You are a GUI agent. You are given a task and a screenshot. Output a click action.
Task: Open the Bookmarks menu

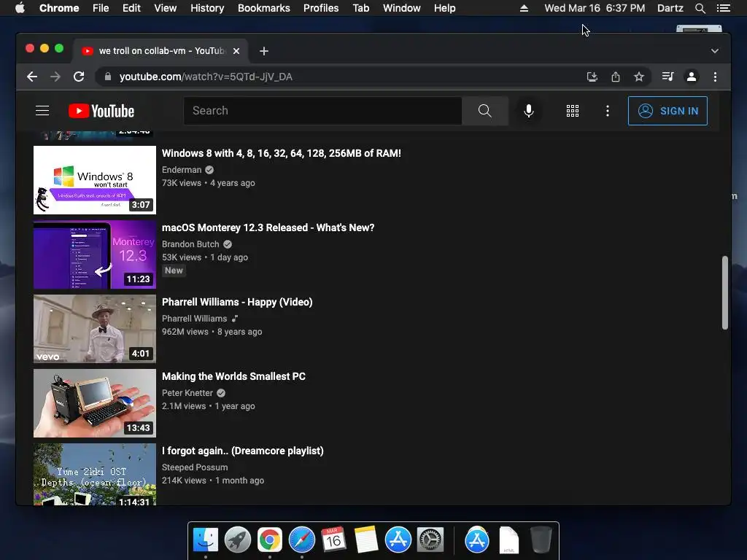click(x=263, y=8)
